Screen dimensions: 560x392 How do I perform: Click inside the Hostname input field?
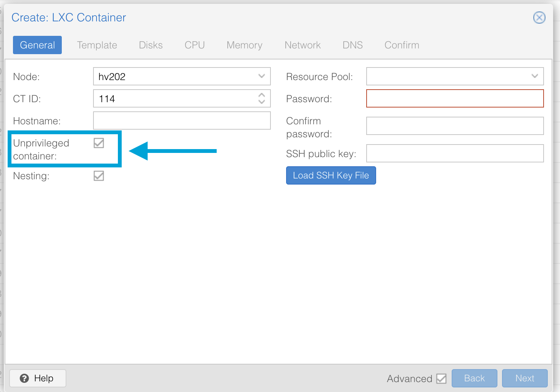(182, 120)
